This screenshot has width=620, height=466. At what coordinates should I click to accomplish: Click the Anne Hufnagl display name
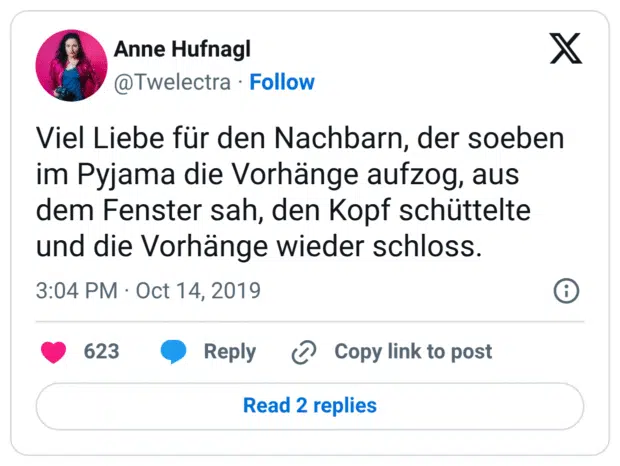tap(181, 50)
